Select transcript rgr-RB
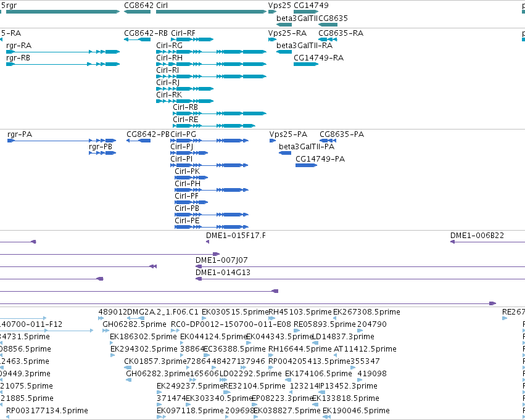This screenshot has width=525, height=420. 63,64
